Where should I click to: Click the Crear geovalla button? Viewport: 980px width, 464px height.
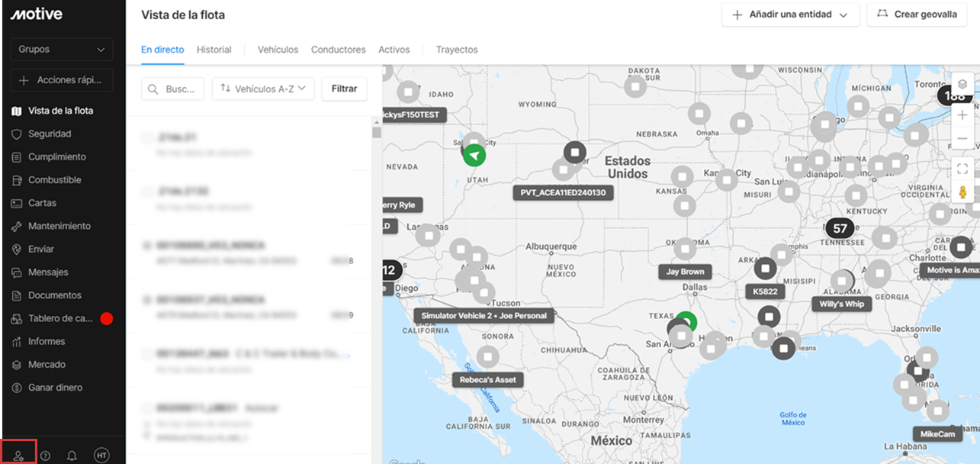917,14
